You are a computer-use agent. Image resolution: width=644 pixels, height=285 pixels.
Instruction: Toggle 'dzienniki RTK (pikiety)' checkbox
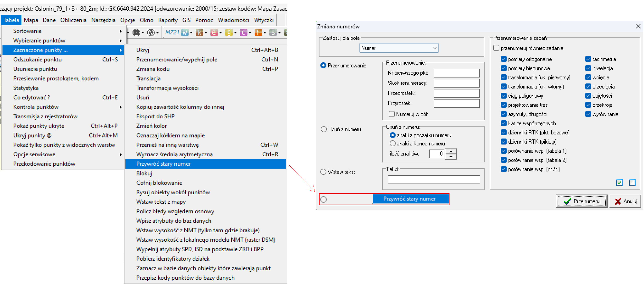[x=503, y=142]
